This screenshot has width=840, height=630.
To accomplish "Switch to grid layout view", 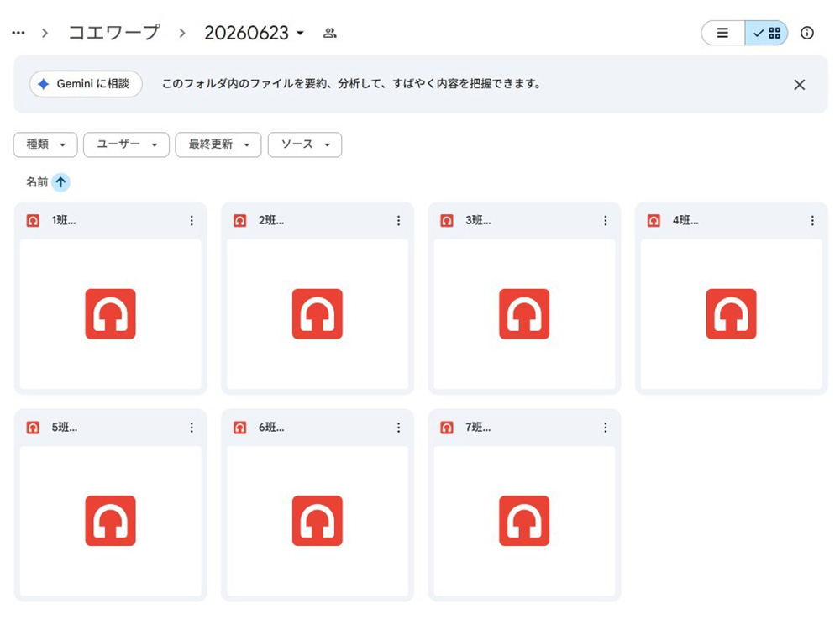I will (x=767, y=34).
